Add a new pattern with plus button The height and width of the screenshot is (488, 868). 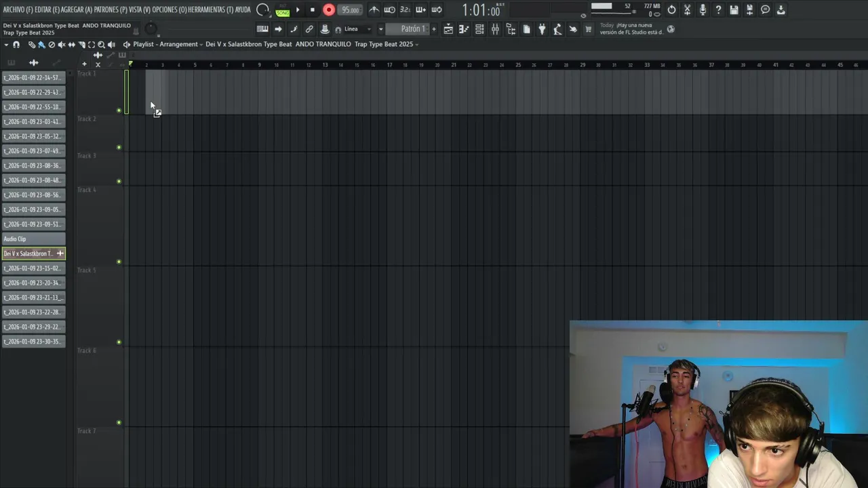click(434, 29)
